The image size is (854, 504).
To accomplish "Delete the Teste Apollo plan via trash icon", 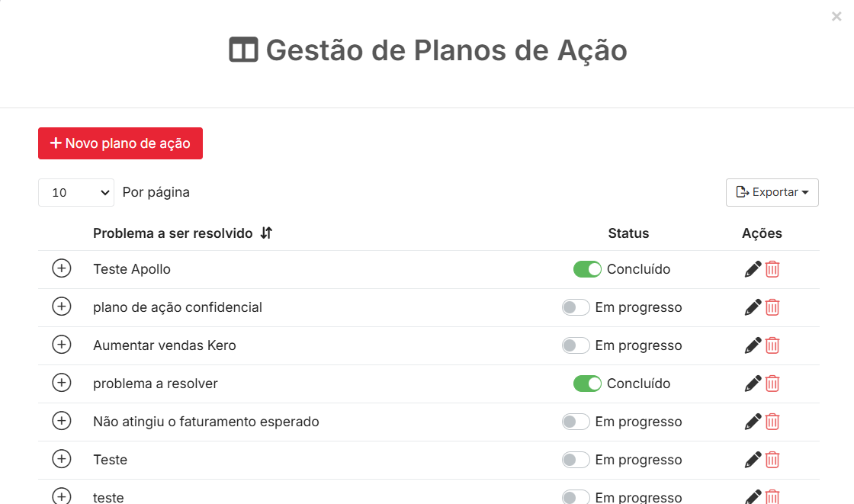I will tap(772, 269).
